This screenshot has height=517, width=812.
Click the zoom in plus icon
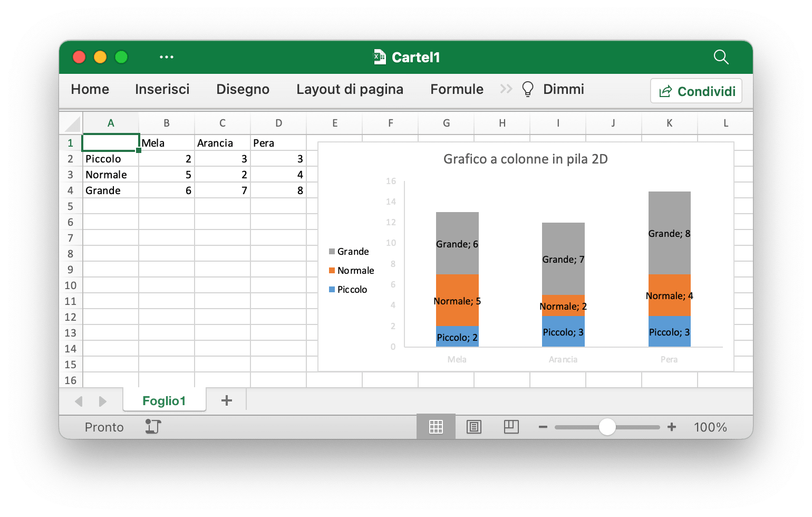(x=672, y=427)
